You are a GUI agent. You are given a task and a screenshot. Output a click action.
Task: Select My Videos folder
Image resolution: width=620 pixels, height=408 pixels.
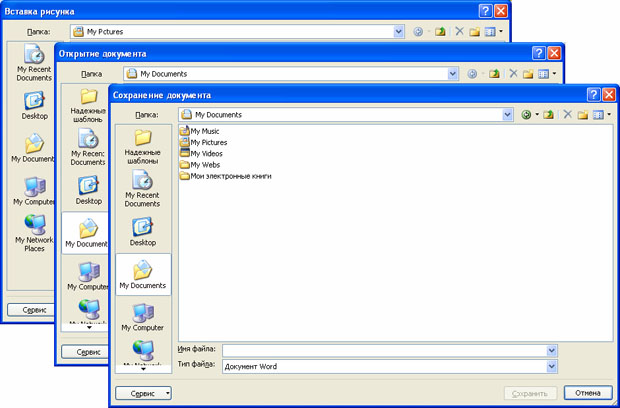pos(201,153)
